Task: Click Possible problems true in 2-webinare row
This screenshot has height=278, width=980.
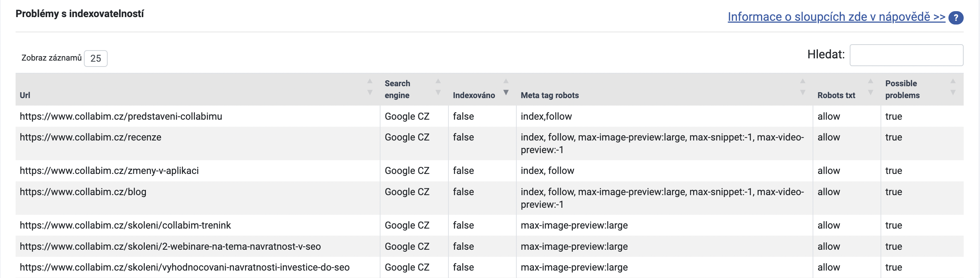Action: [x=894, y=246]
